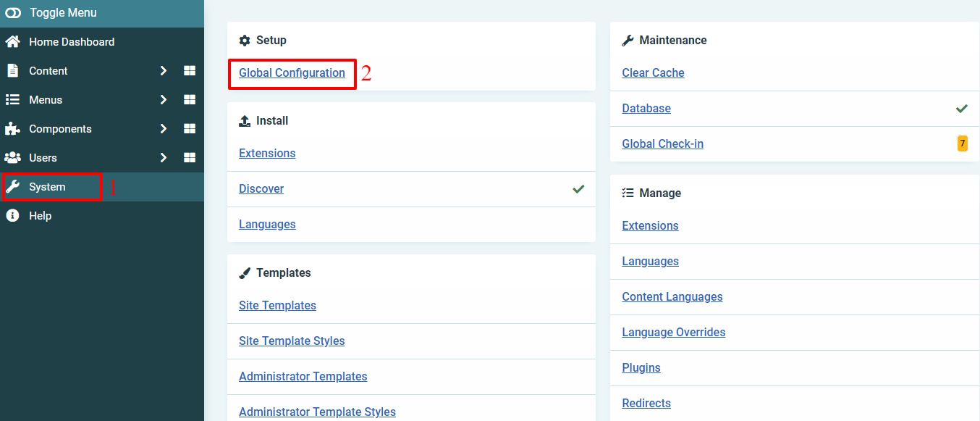Viewport: 980px width, 421px height.
Task: Click the Manage list icon
Action: (x=628, y=193)
